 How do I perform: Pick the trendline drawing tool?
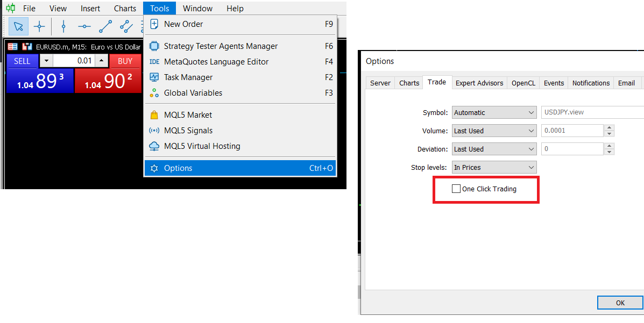(x=105, y=26)
